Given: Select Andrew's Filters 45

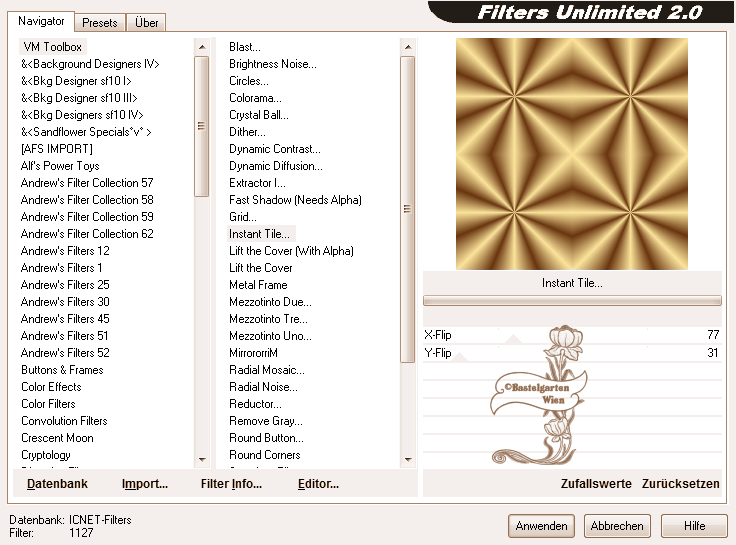Looking at the screenshot, I should (65, 319).
